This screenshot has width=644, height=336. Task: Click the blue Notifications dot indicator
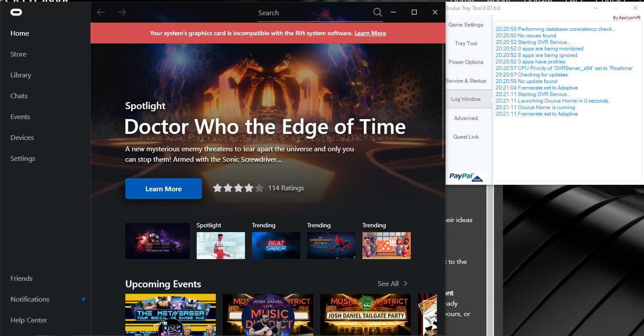click(x=84, y=299)
